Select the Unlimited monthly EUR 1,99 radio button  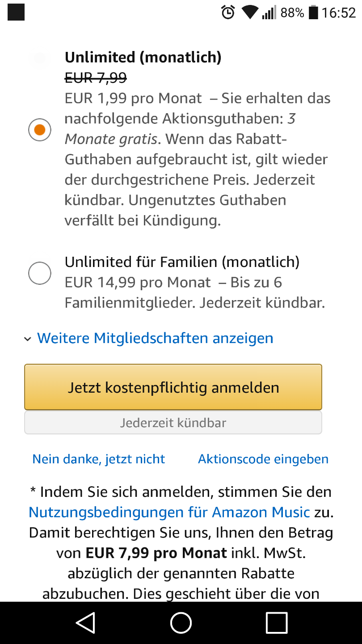[40, 130]
